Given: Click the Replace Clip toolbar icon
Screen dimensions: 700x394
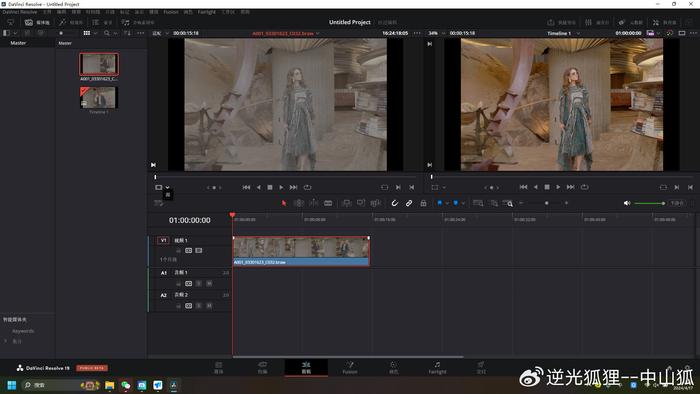Looking at the screenshot, I should [x=375, y=203].
